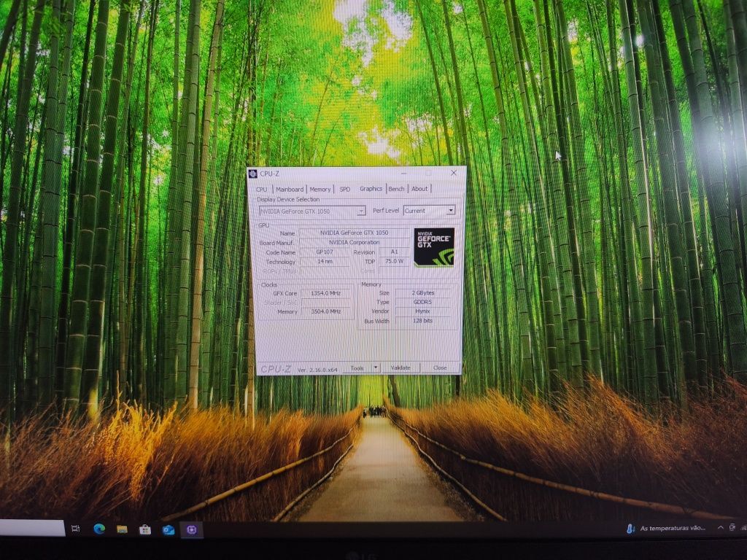Click the Close button in CPU-Z
Image resolution: width=747 pixels, height=560 pixels.
pos(440,367)
